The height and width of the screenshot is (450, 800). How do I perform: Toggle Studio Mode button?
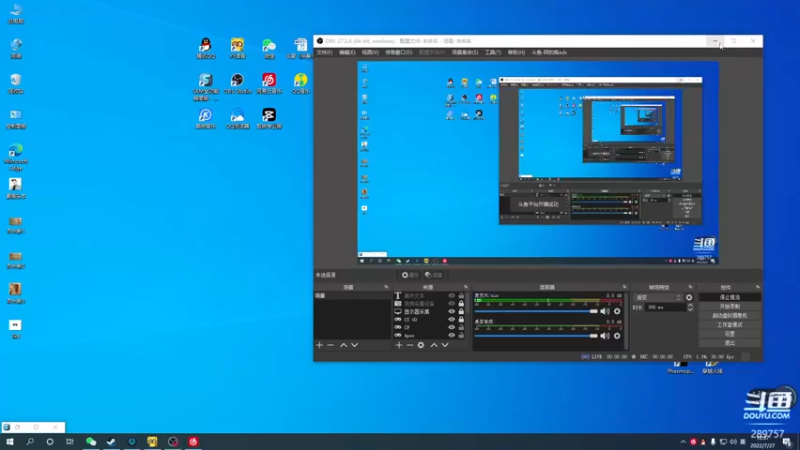coord(730,325)
